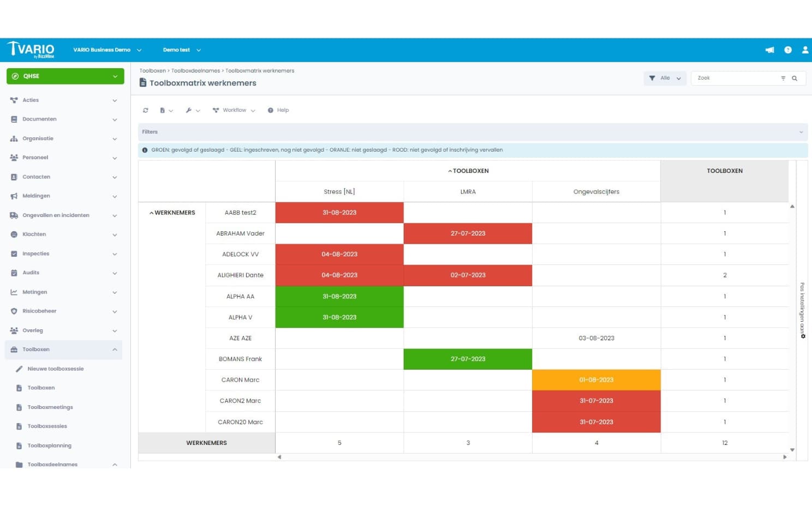
Task: Open Contacten in sidebar
Action: (x=36, y=177)
